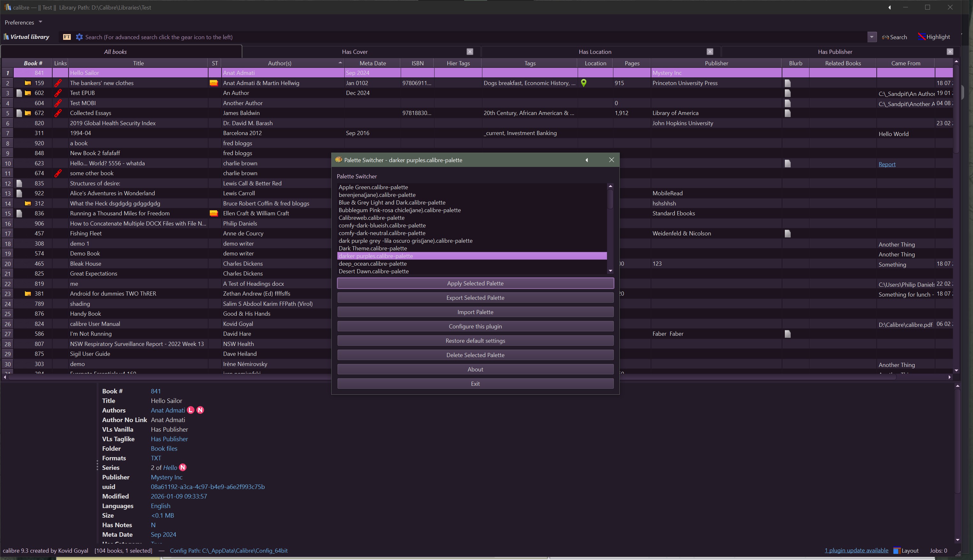Click red link icon for Test EPUB

[x=58, y=93]
